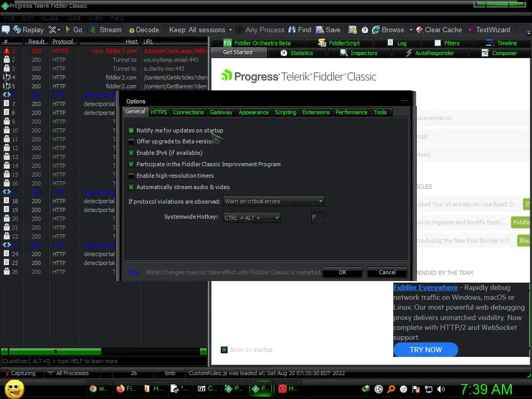The image size is (532, 399).
Task: Open the Tools options tab
Action: click(x=380, y=112)
